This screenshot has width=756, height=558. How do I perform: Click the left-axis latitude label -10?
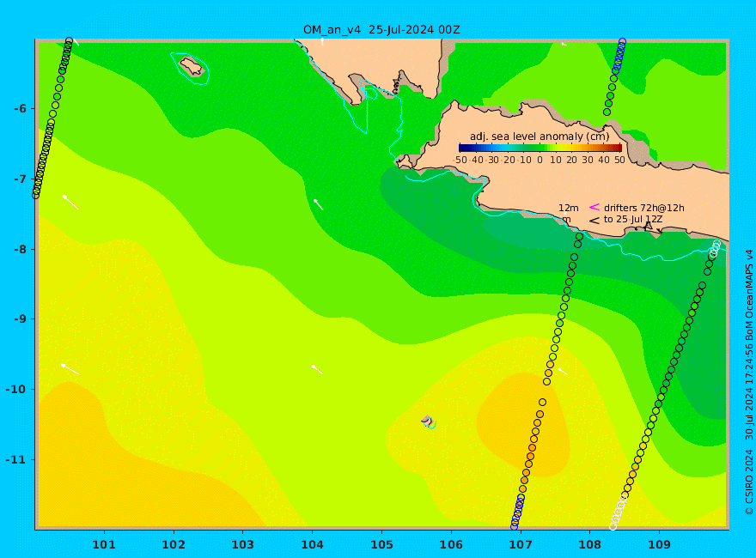(x=17, y=389)
